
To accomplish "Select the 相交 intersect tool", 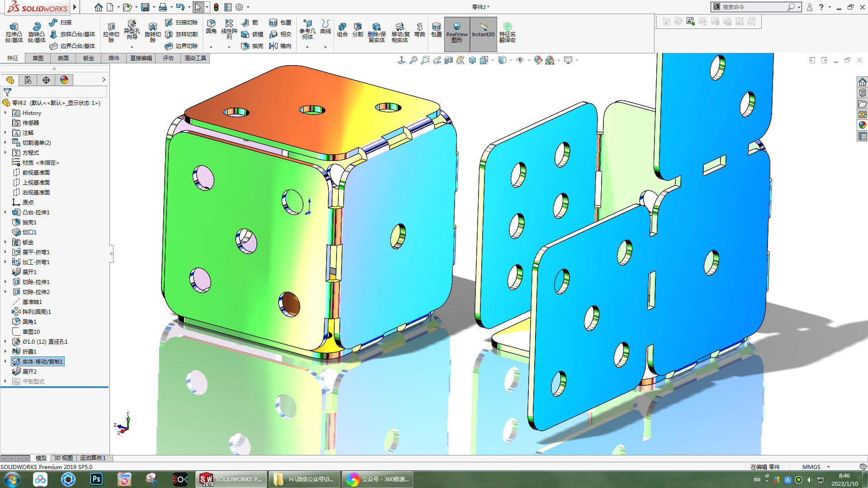I will (x=280, y=34).
